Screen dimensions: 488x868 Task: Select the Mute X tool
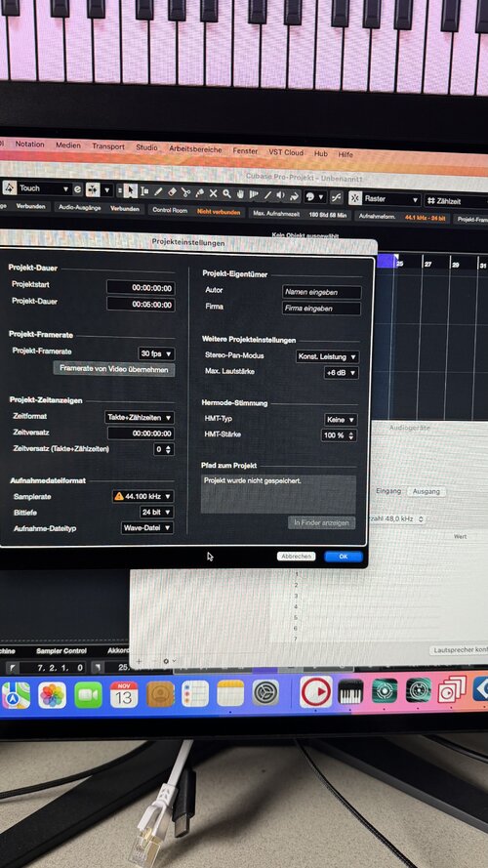pyautogui.click(x=213, y=193)
